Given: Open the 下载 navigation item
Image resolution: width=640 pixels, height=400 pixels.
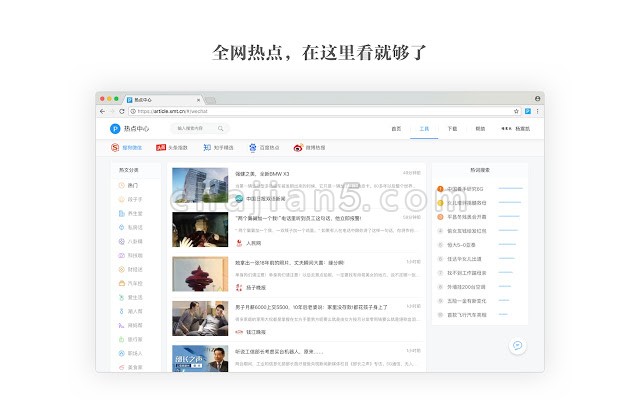Looking at the screenshot, I should tap(452, 129).
